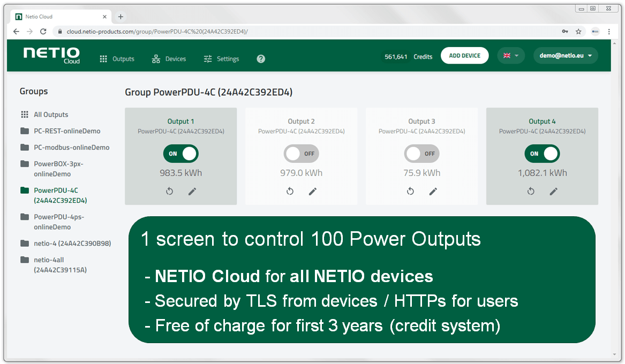Go to the Devices menu
This screenshot has width=625, height=364.
pyautogui.click(x=169, y=59)
